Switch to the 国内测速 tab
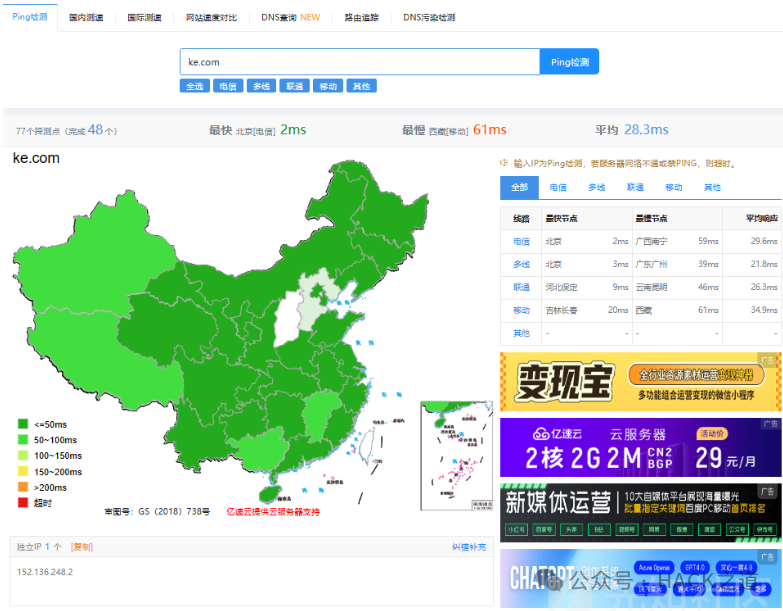Image resolution: width=783 pixels, height=611 pixels. [x=86, y=17]
